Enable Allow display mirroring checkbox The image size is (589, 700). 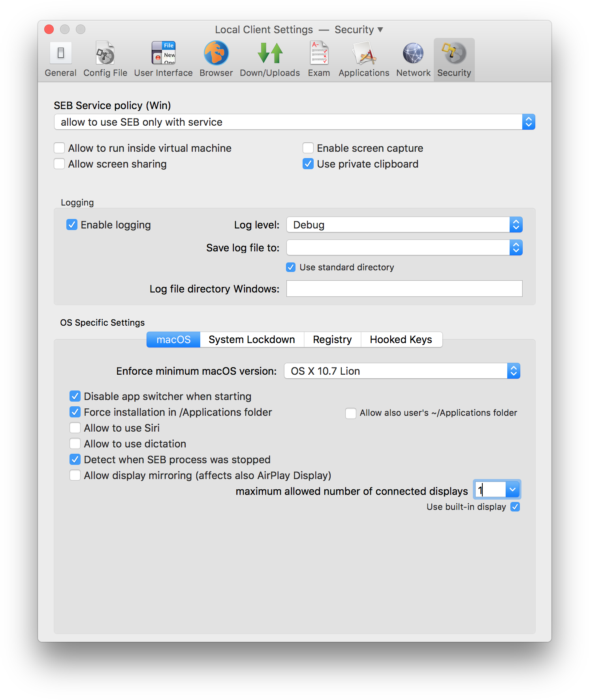(75, 475)
